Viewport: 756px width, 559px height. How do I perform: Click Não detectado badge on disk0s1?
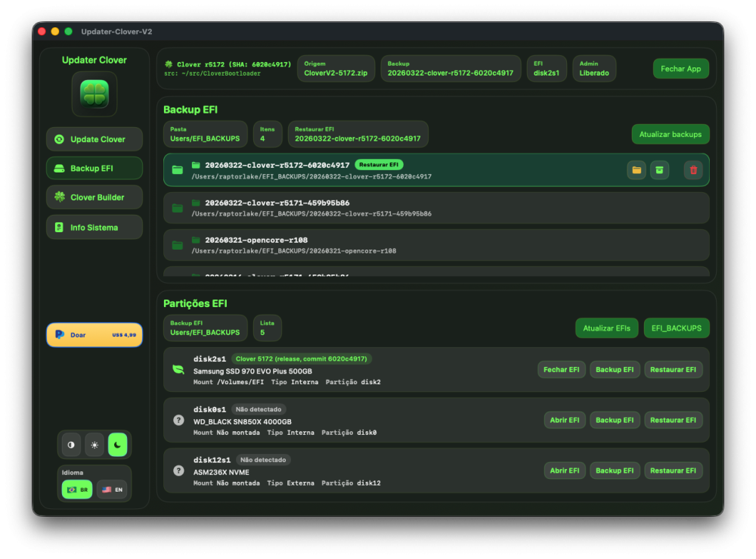tap(259, 409)
